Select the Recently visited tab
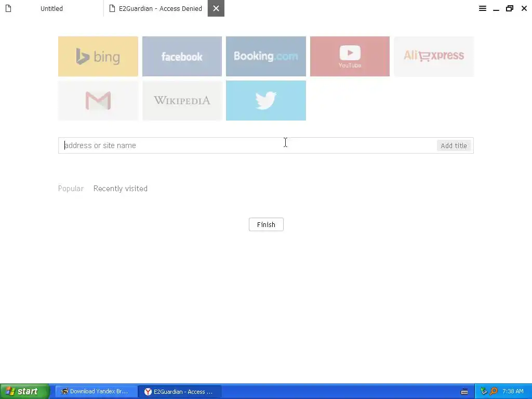This screenshot has width=532, height=399. point(121,189)
